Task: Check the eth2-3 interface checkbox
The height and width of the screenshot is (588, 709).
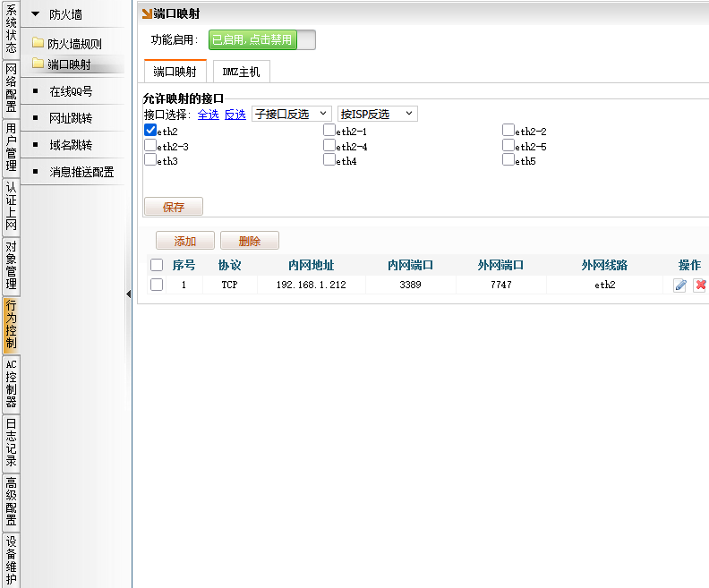Action: tap(150, 145)
